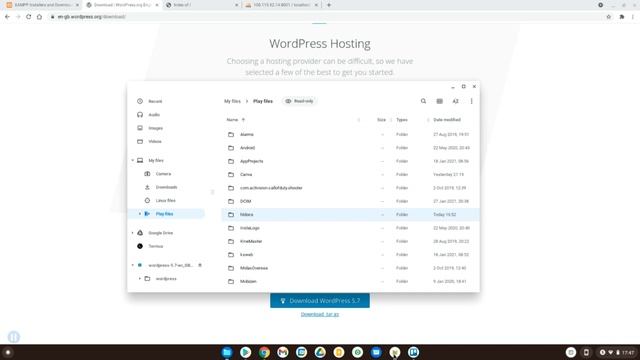Expand the Google Drive tree node

[x=133, y=233]
